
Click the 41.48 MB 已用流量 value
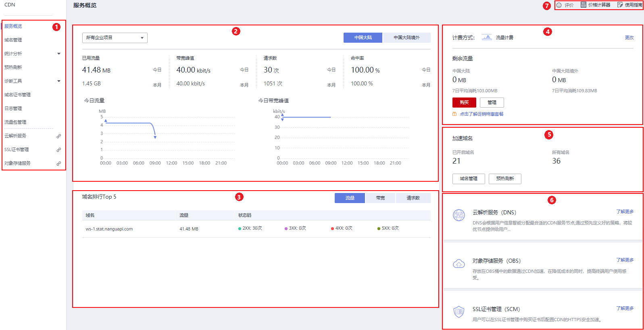96,70
